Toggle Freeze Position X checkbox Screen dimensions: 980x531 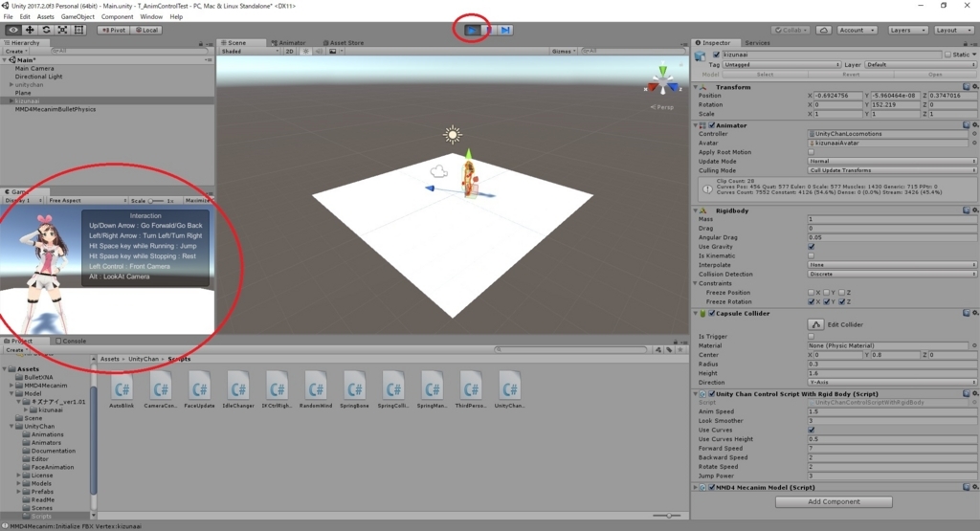tap(812, 293)
